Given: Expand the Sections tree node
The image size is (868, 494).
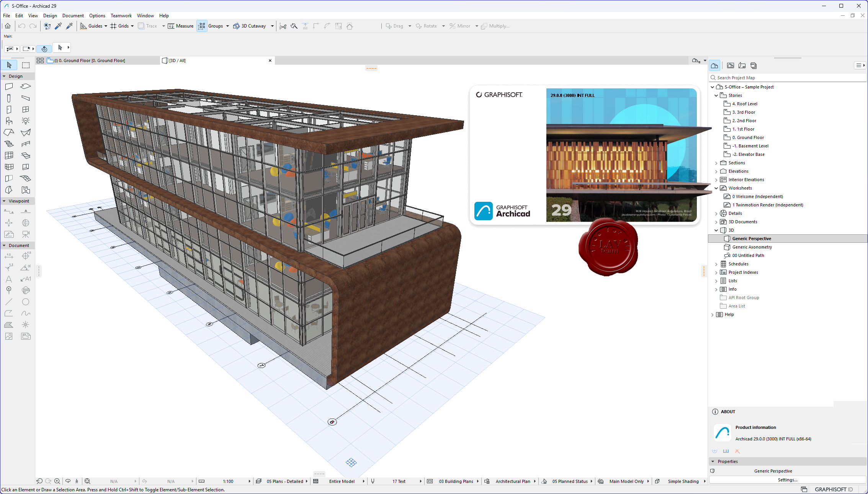Looking at the screenshot, I should (716, 163).
